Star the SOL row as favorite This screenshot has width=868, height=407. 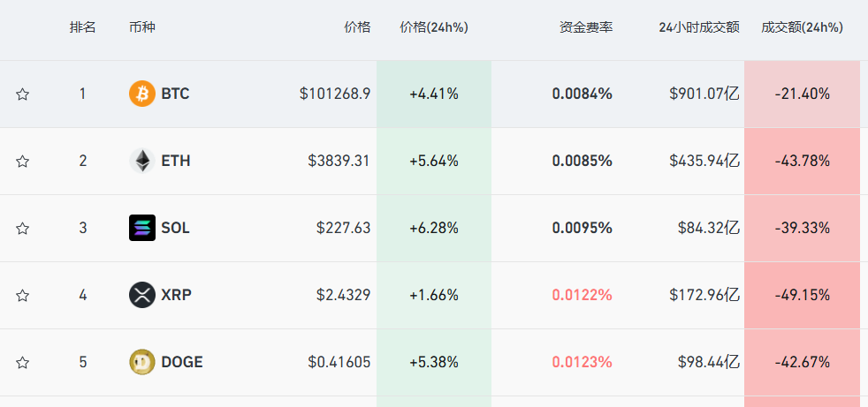click(x=23, y=229)
